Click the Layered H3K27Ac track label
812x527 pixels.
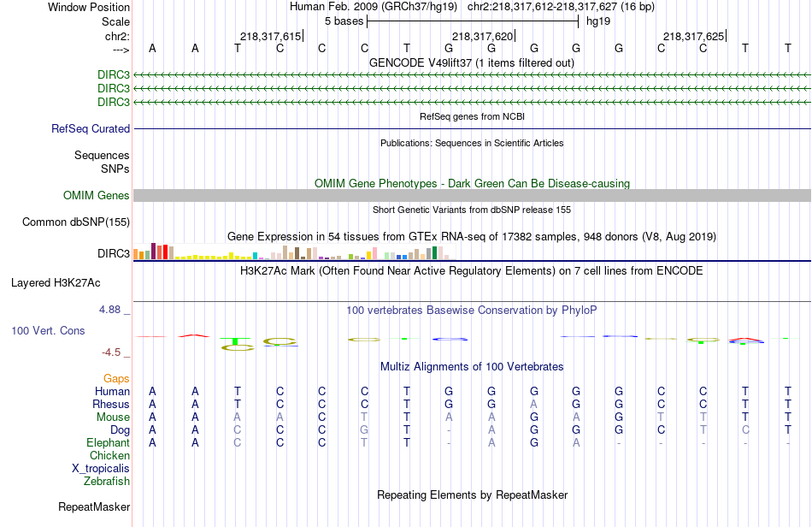click(x=56, y=283)
